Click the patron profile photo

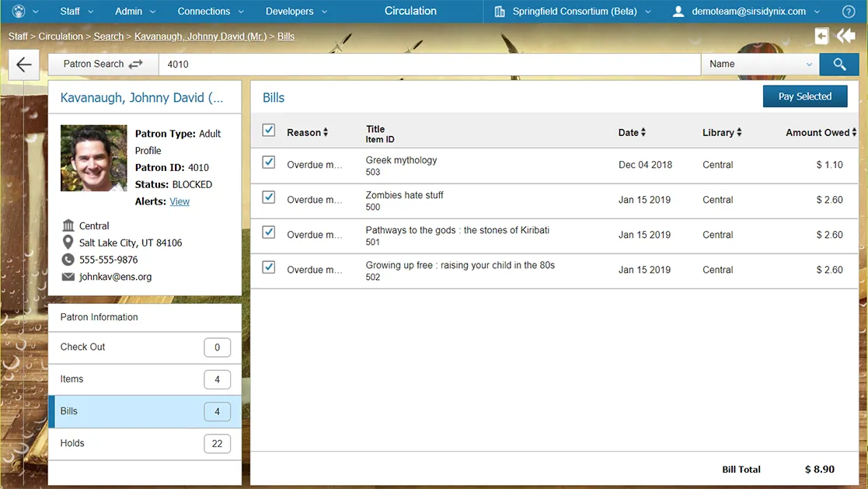coord(93,158)
